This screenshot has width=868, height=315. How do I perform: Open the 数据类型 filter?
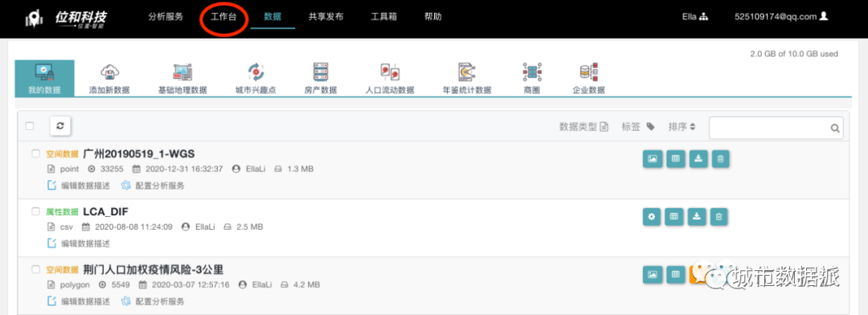pyautogui.click(x=584, y=127)
